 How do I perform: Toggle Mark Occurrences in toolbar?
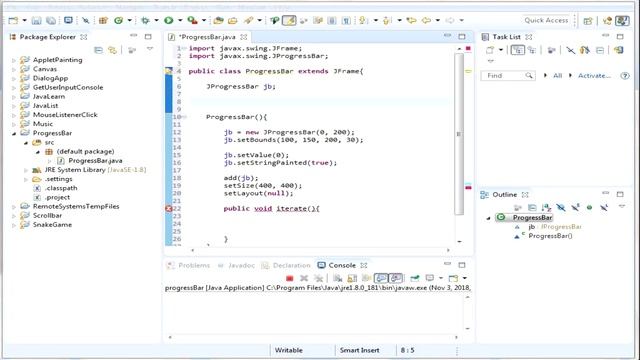[289, 20]
